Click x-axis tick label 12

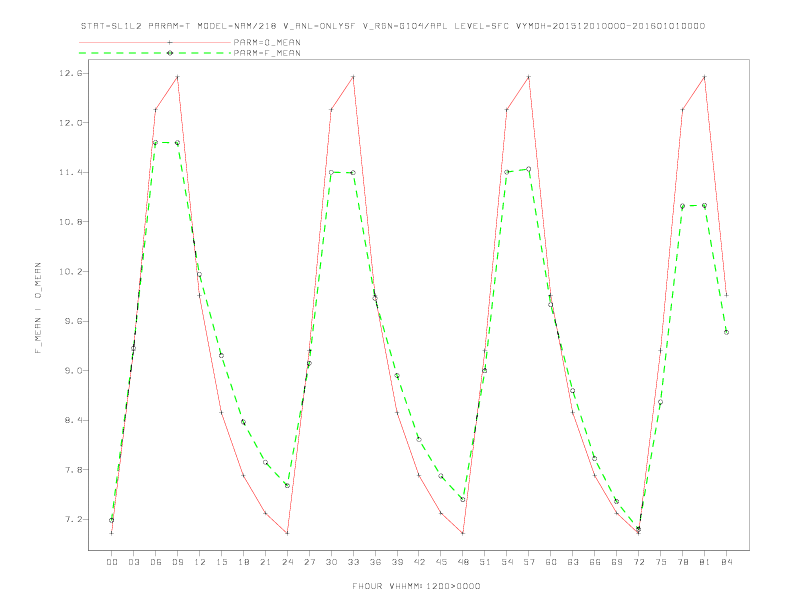(200, 562)
